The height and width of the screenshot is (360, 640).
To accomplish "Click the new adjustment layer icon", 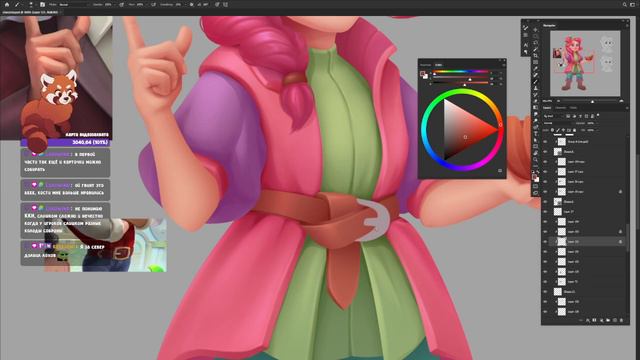I will coord(601,320).
